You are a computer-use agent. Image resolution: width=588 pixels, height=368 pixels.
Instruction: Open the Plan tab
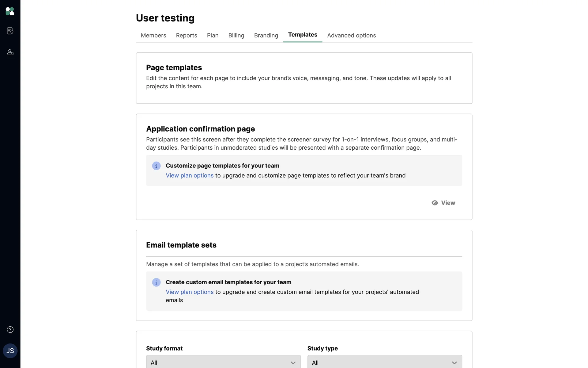coord(213,36)
